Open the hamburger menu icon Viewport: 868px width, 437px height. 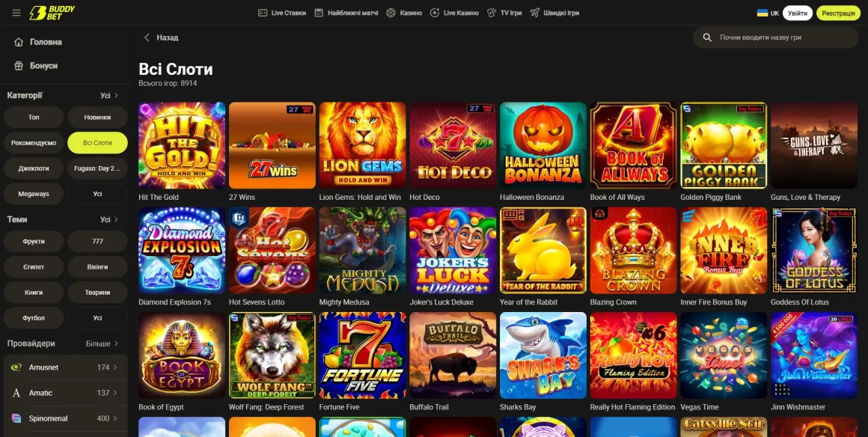tap(16, 13)
